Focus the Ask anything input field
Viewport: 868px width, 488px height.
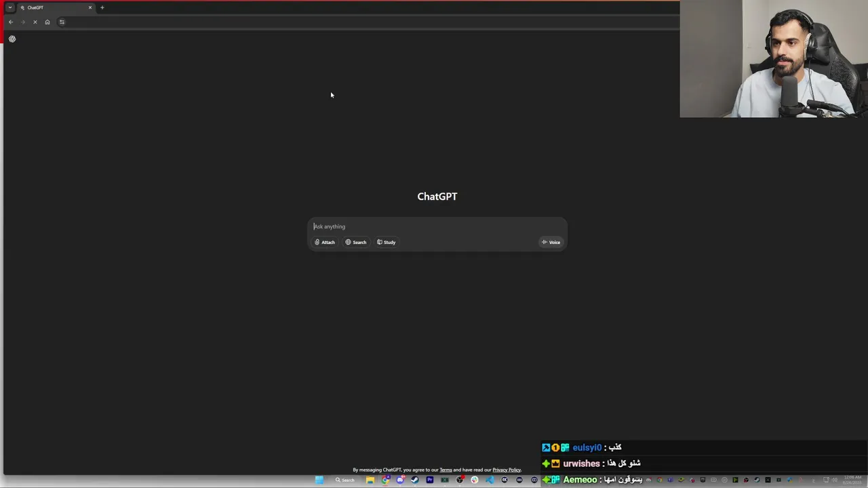point(437,226)
